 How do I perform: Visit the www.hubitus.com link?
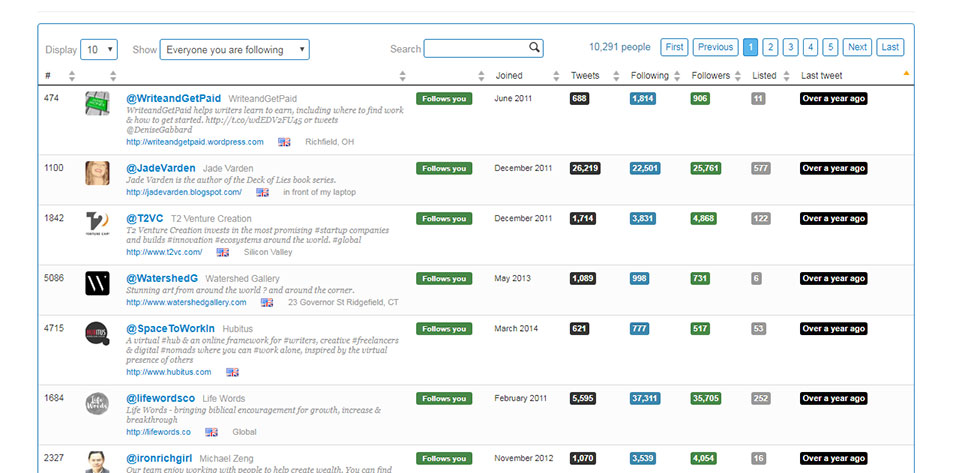point(169,372)
